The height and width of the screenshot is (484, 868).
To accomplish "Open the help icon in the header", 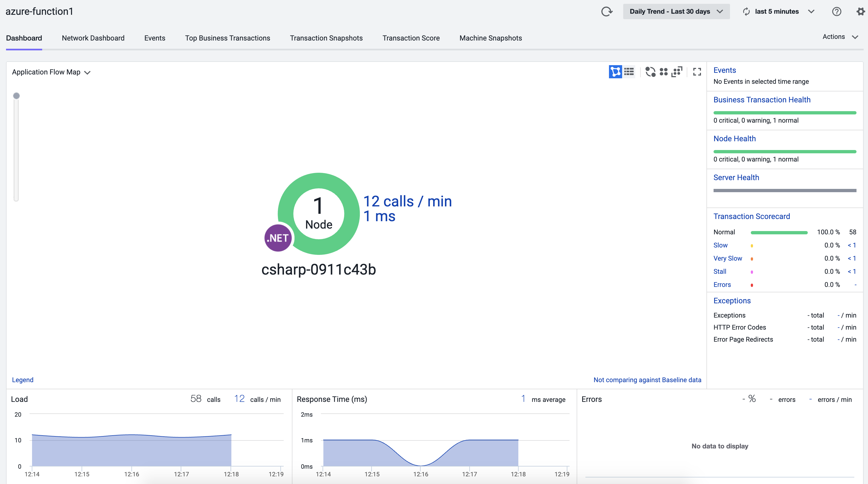I will tap(837, 11).
